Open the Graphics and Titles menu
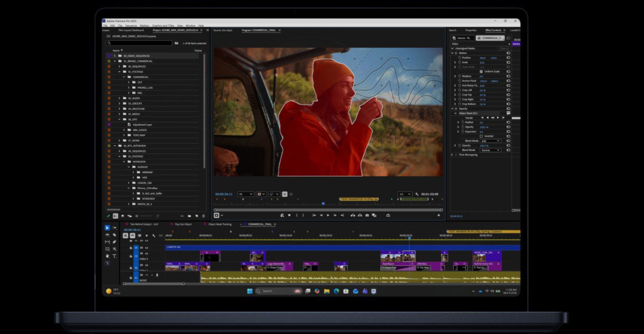The width and height of the screenshot is (644, 334). [x=163, y=25]
